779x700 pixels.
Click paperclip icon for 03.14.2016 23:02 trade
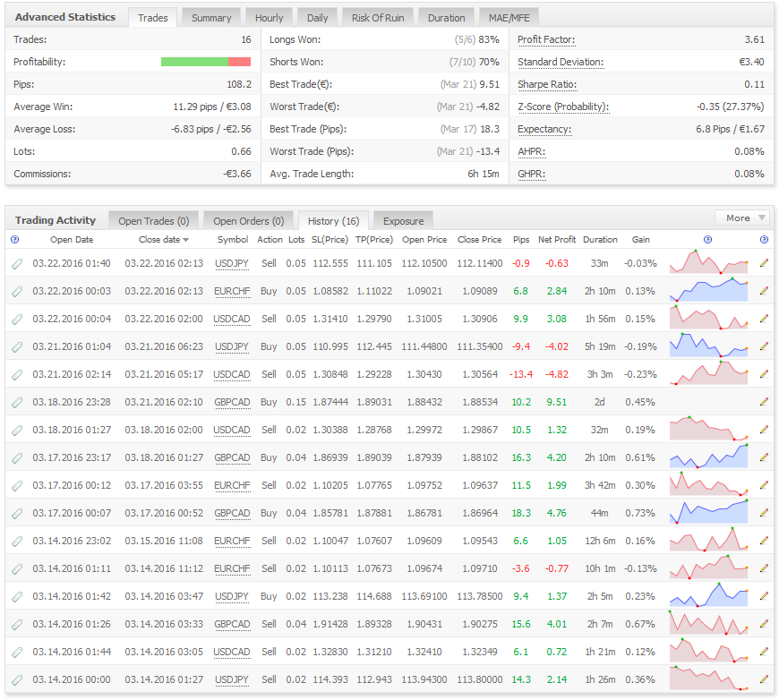click(x=17, y=542)
